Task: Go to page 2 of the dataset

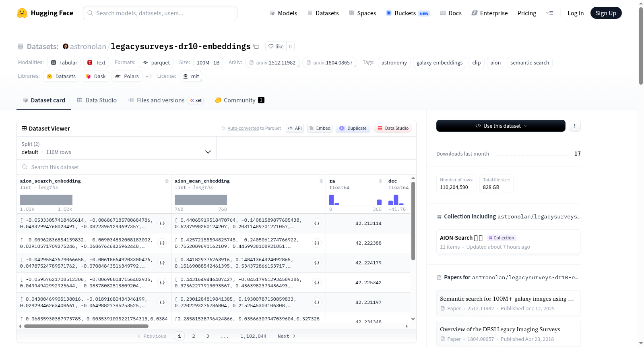Action: point(194,336)
